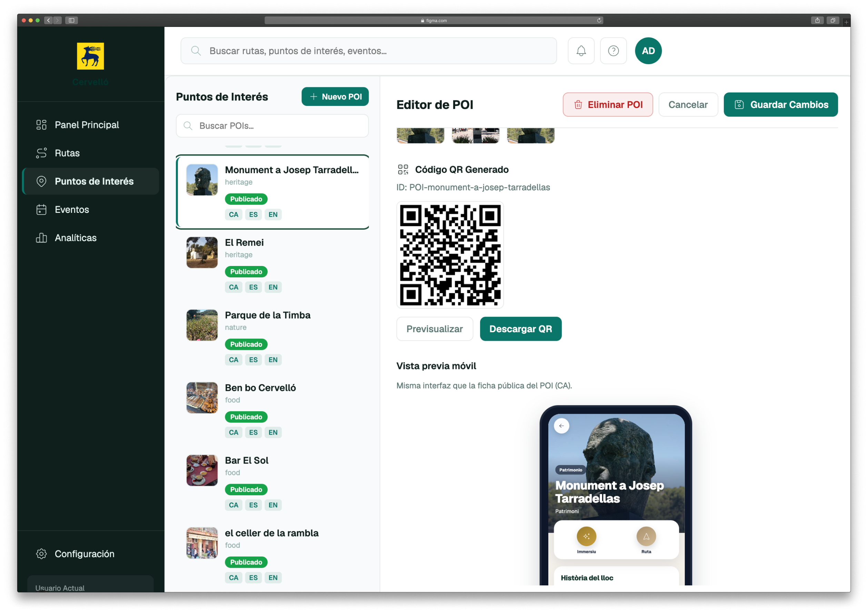Open Panel Principal in the sidebar
868x613 pixels.
(x=91, y=125)
